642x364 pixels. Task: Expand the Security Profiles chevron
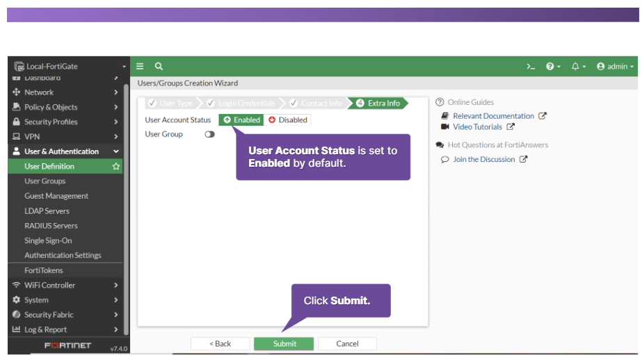click(116, 122)
